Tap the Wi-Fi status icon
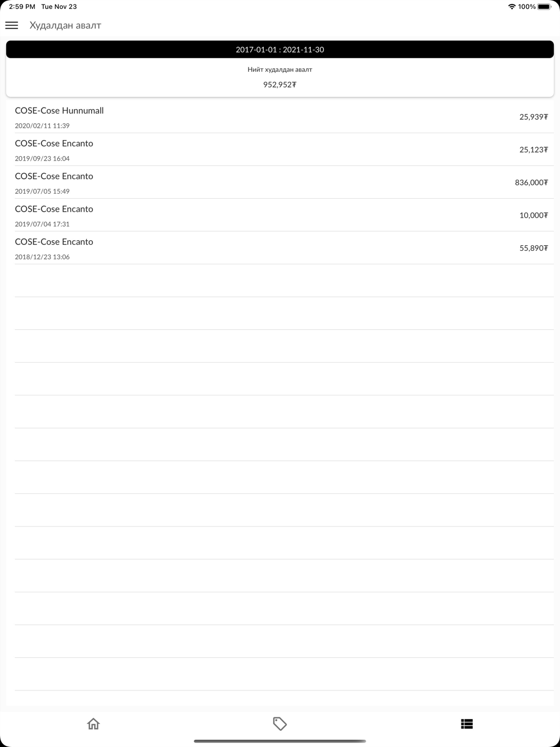The width and height of the screenshot is (560, 747). tap(511, 7)
